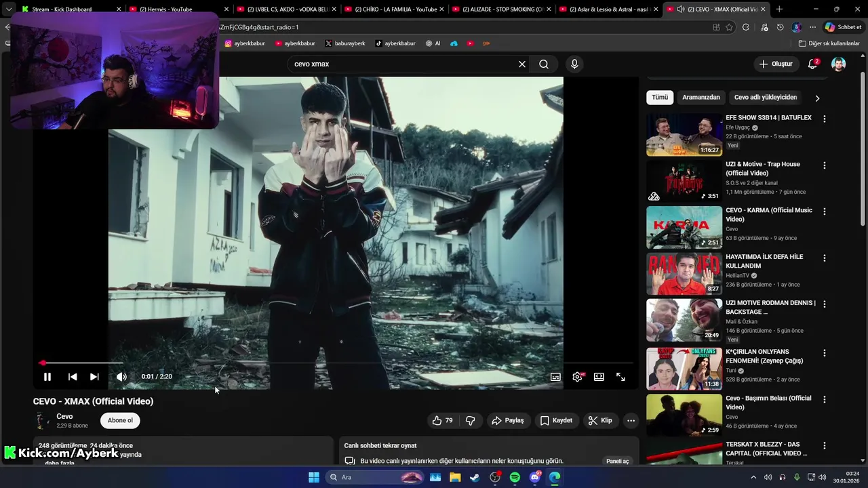
Task: Open the Cevo channel avatar
Action: pos(42,420)
